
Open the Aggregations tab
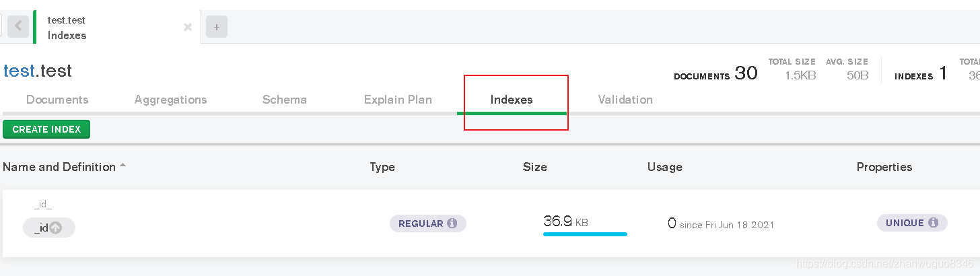click(x=170, y=100)
